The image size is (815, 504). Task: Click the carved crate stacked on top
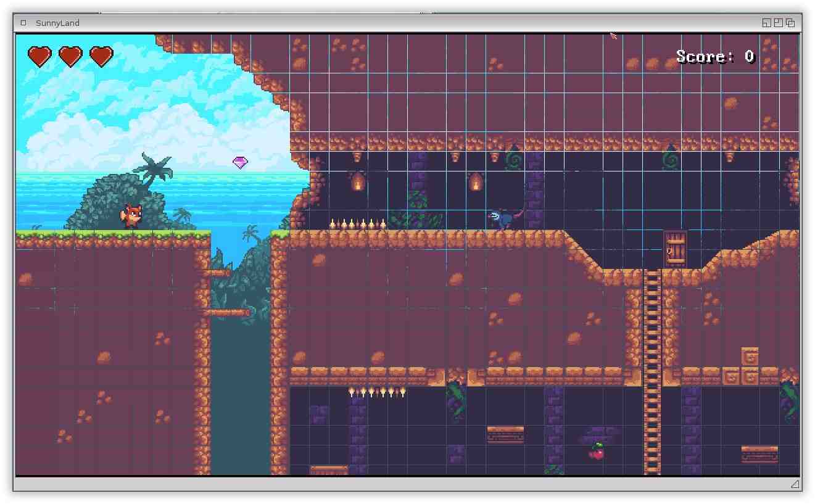750,357
